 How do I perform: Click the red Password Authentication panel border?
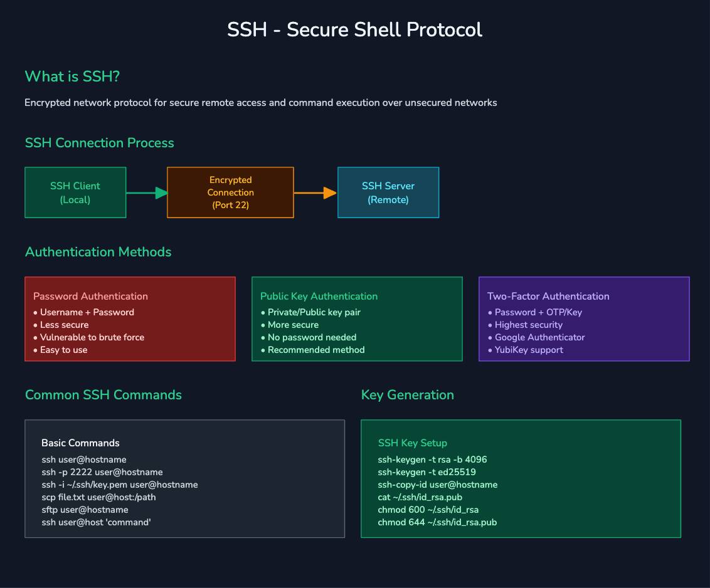click(130, 276)
